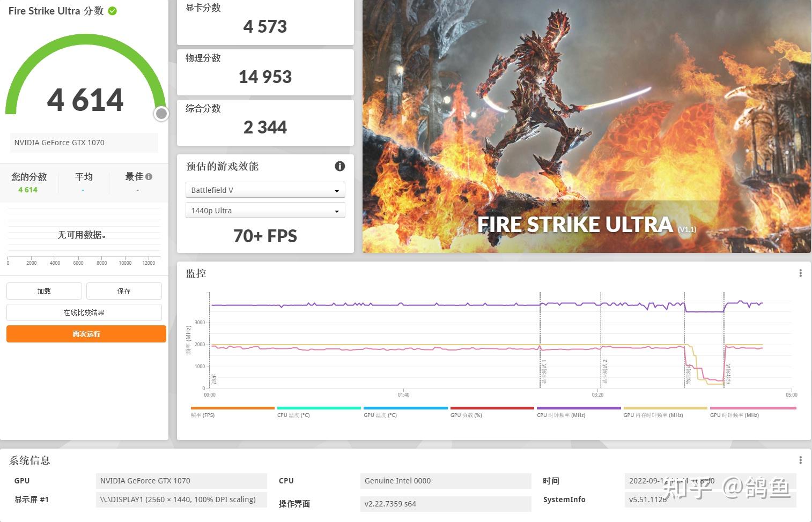
Task: Click the score gauge end knob
Action: coord(161,114)
